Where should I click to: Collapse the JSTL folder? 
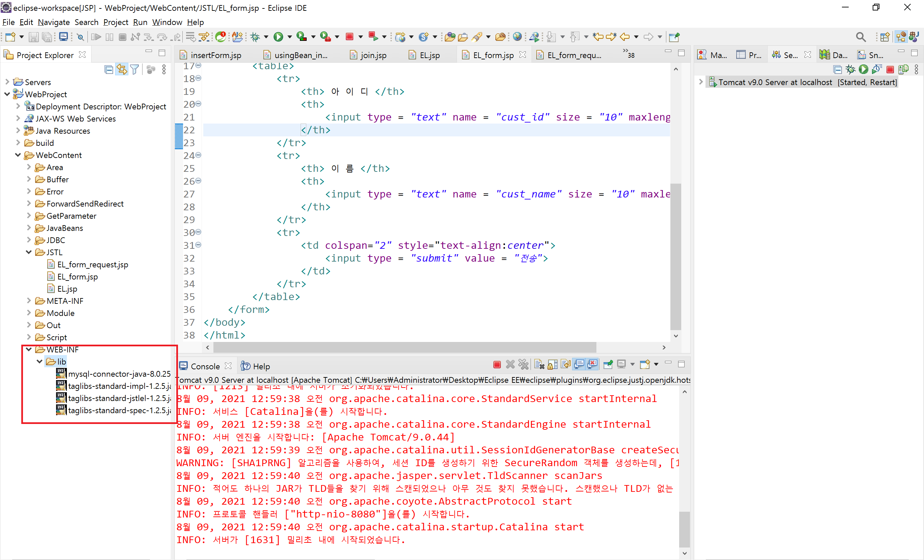click(x=29, y=252)
